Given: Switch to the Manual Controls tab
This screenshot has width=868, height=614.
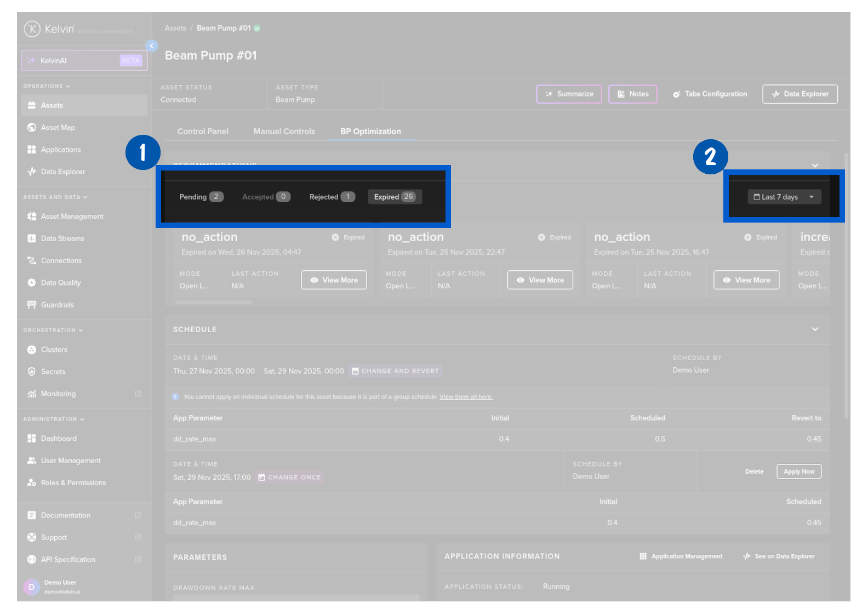Looking at the screenshot, I should [x=284, y=132].
